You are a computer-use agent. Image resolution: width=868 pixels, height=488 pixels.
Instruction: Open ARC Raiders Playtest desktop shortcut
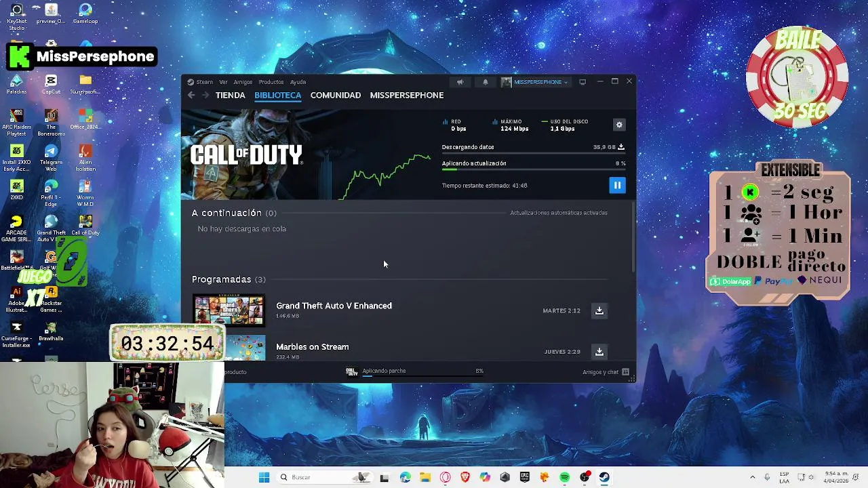pos(17,123)
